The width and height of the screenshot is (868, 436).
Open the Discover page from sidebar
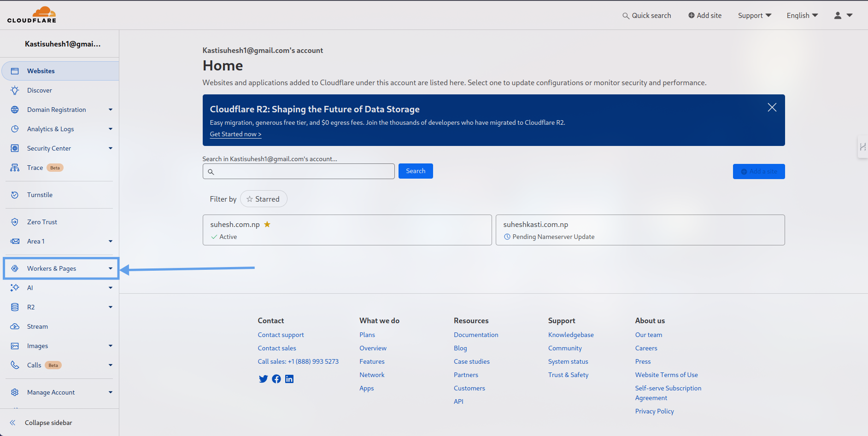click(x=40, y=90)
